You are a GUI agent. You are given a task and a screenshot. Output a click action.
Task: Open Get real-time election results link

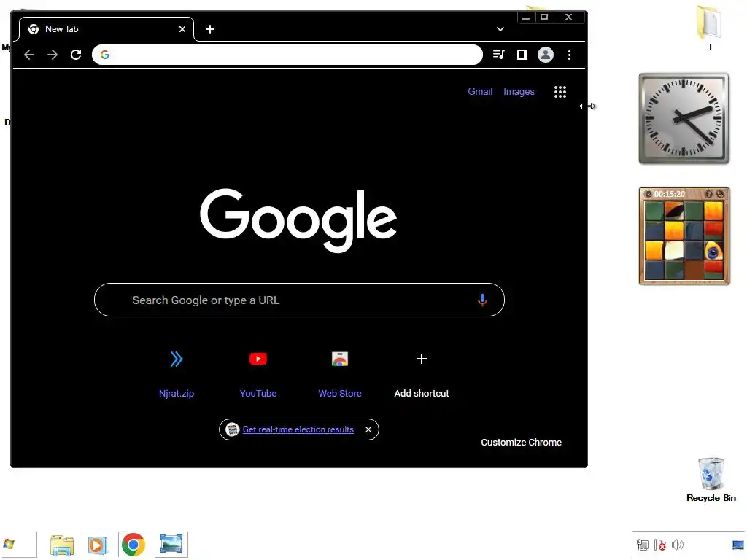click(298, 429)
